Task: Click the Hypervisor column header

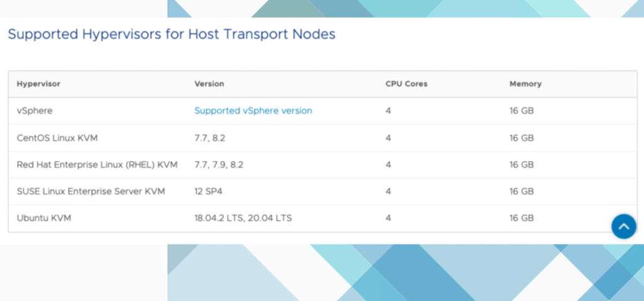Action: pyautogui.click(x=38, y=84)
